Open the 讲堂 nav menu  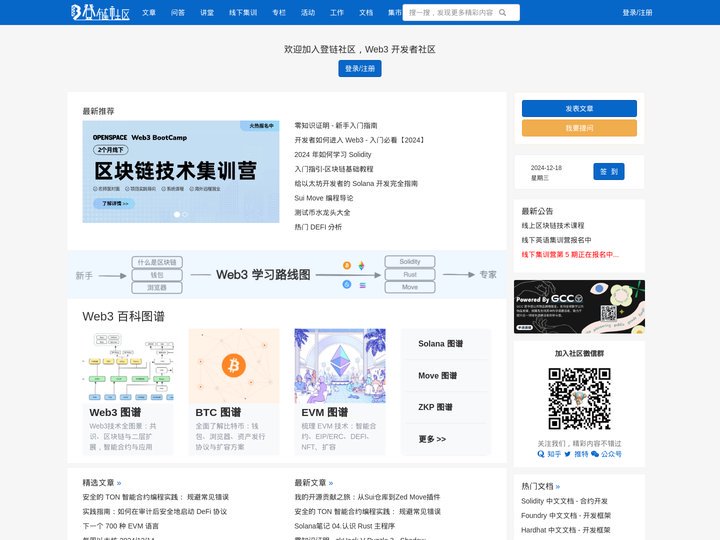[207, 12]
